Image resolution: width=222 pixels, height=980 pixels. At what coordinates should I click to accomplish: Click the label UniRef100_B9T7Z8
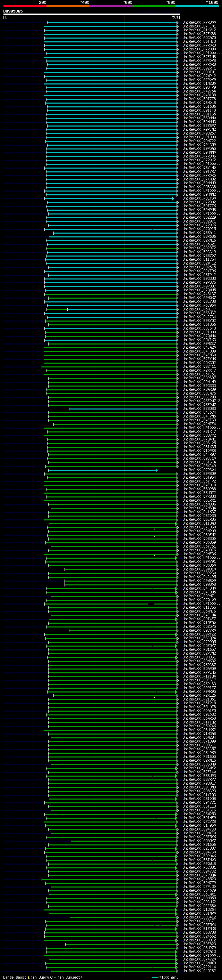click(199, 99)
